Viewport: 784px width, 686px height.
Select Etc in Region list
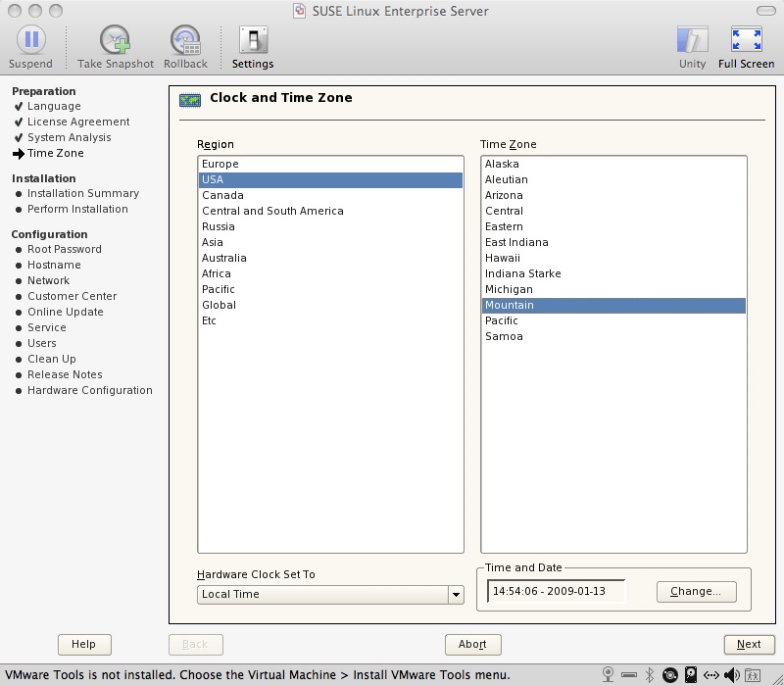[x=330, y=320]
